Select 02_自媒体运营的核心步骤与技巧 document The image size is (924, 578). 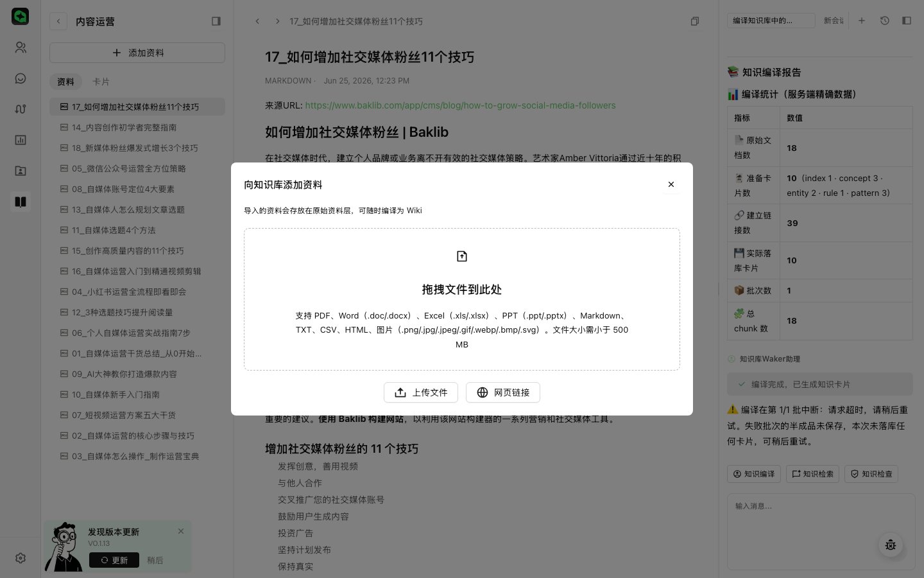pos(137,435)
